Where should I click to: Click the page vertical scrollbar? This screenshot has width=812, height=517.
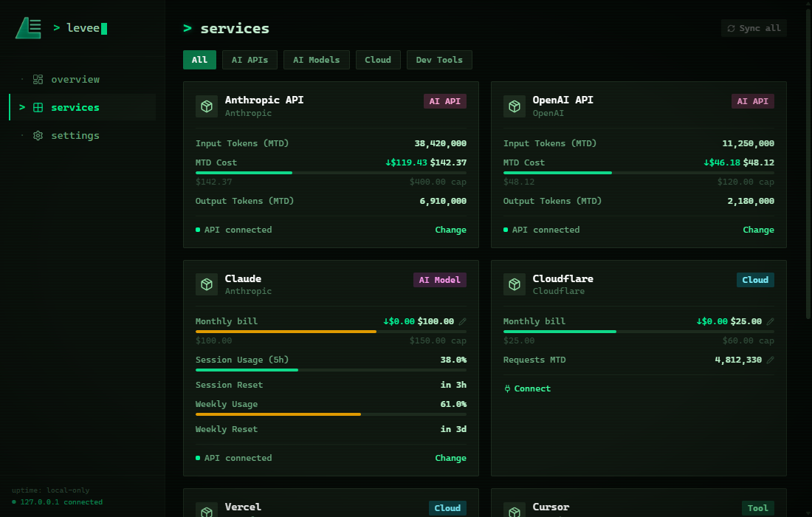[x=809, y=165]
